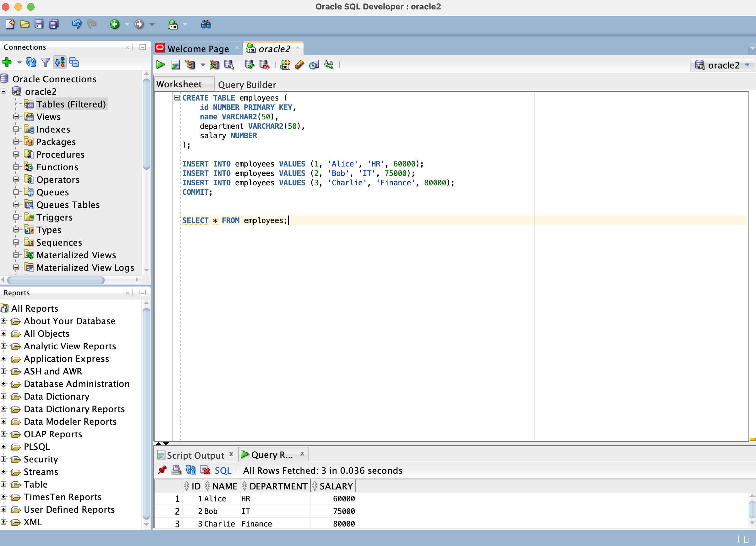Expand the Procedures tree node
Image resolution: width=756 pixels, height=546 pixels.
(x=16, y=154)
